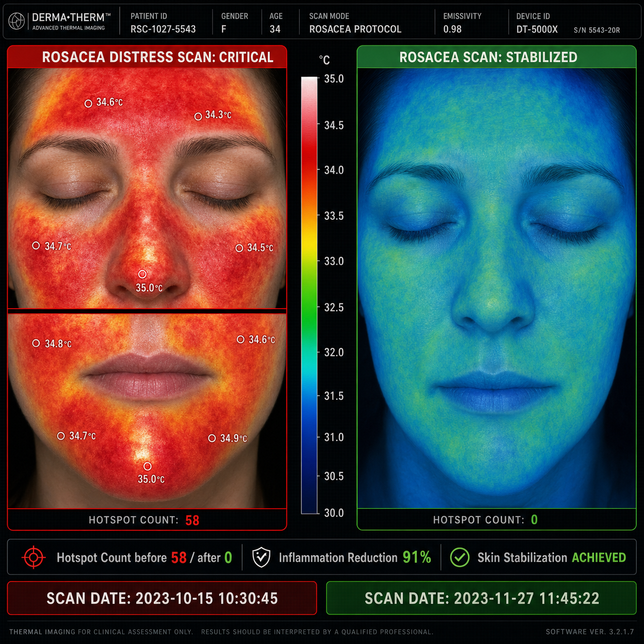Select the 34.5°C cheek hotspot marker
The width and height of the screenshot is (644, 644).
coord(239,248)
